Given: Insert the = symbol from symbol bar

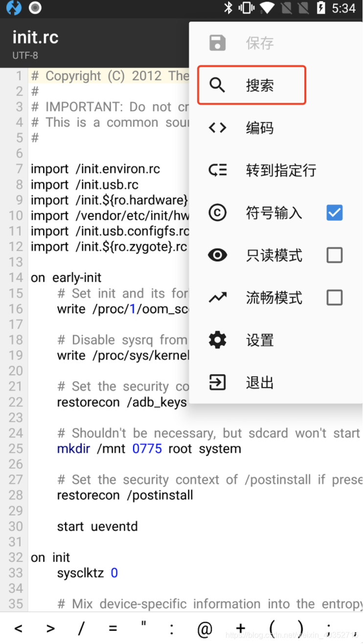Looking at the screenshot, I should point(113,628).
